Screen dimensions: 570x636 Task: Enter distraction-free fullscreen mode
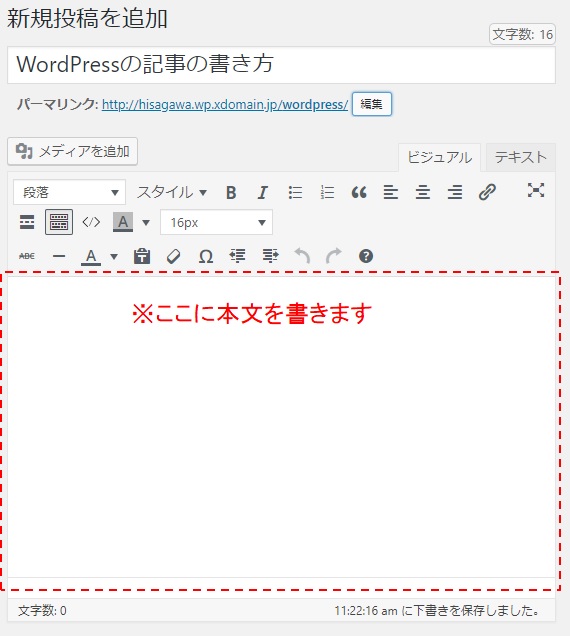pos(536,190)
